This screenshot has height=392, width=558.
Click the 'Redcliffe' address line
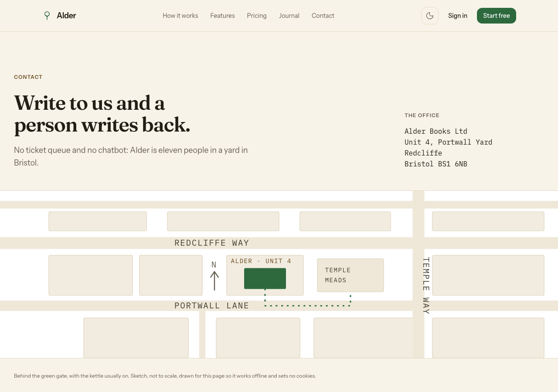point(423,153)
